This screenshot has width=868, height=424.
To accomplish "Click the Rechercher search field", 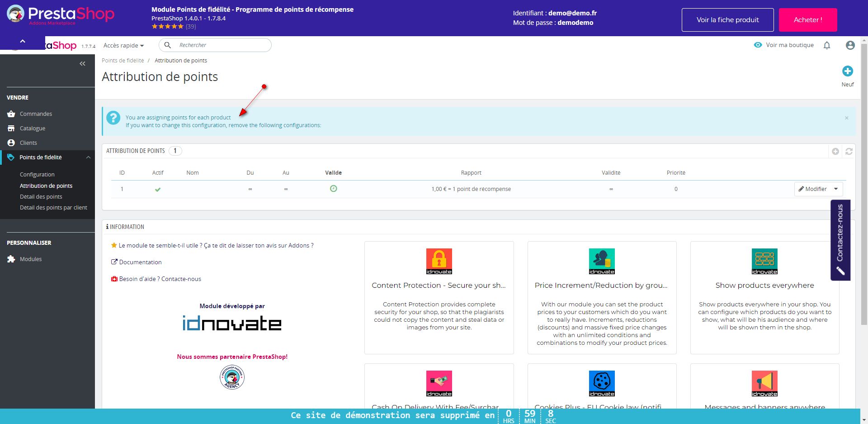I will point(215,45).
